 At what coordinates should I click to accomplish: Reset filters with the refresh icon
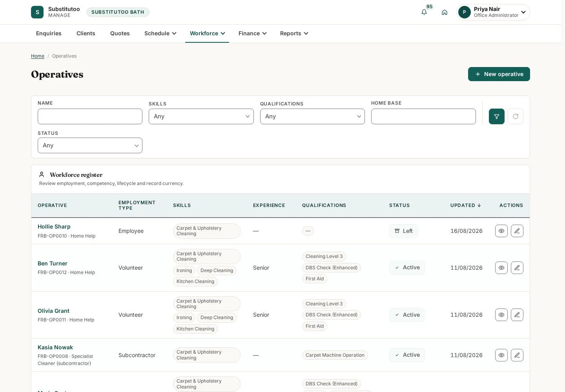coord(516,116)
